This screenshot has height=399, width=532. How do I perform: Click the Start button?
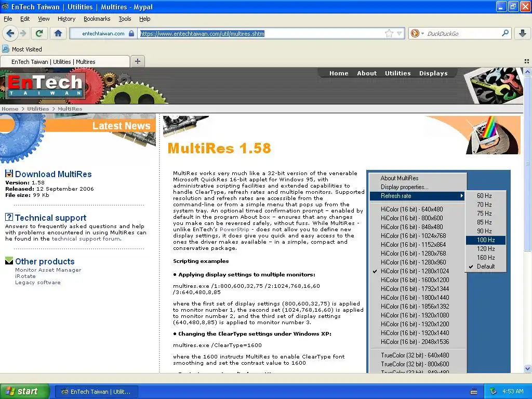(x=24, y=392)
